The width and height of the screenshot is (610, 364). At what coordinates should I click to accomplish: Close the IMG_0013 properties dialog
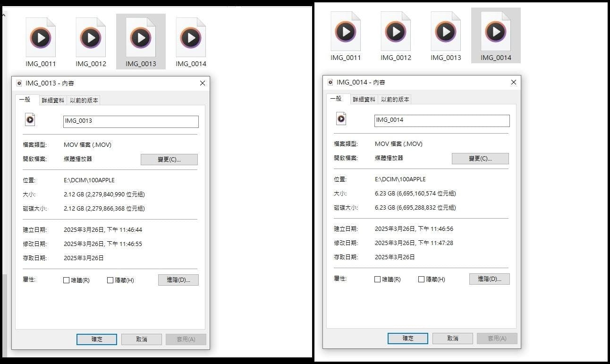[x=203, y=83]
